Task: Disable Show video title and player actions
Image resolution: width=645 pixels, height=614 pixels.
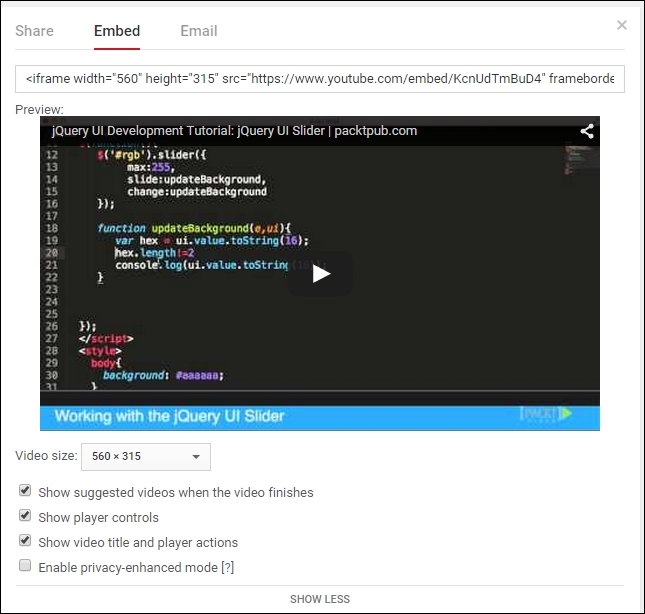Action: pos(24,542)
